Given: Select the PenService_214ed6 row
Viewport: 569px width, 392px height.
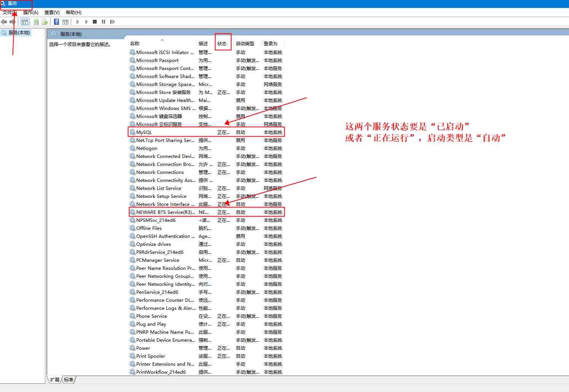Looking at the screenshot, I should point(206,292).
